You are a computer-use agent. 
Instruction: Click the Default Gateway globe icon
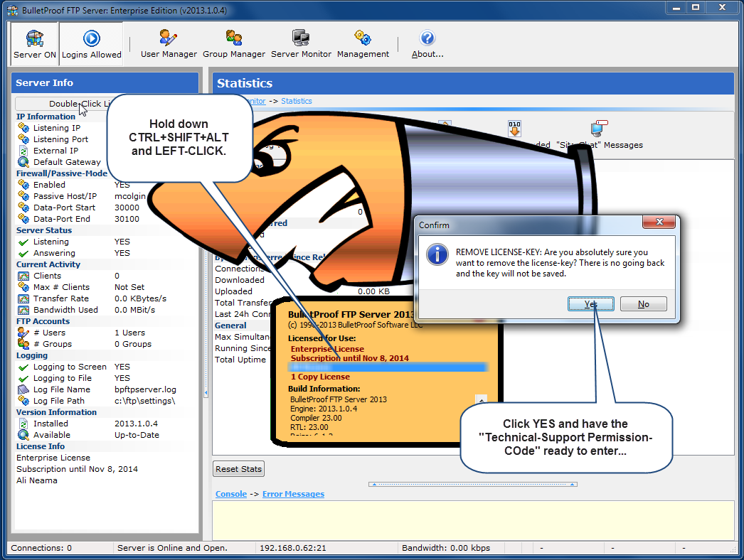coord(23,162)
